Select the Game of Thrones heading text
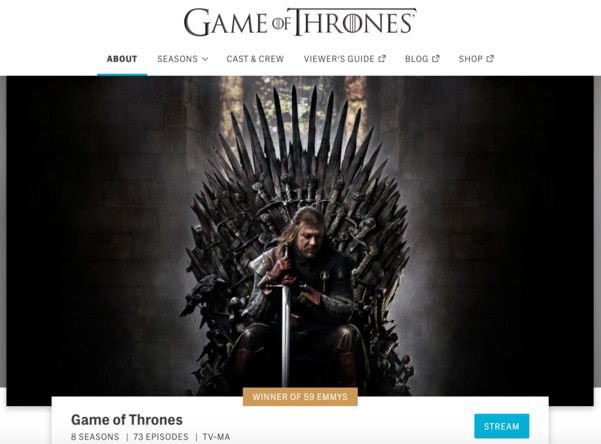Viewport: 601px width, 444px height. (127, 420)
